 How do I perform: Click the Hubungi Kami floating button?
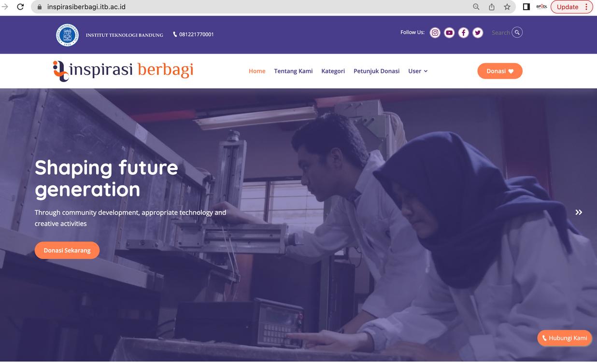point(565,338)
